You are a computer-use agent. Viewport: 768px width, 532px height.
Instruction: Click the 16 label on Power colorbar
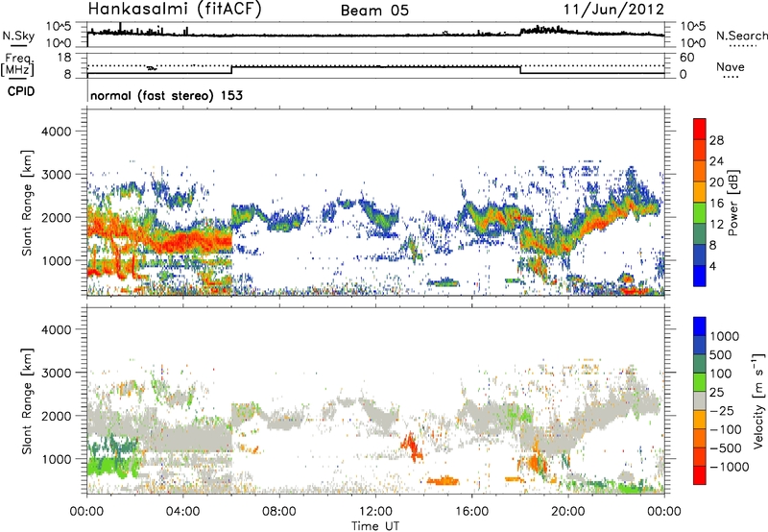pos(716,204)
